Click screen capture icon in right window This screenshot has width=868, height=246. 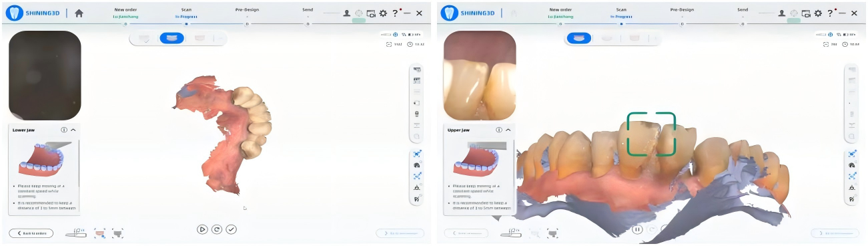click(x=806, y=13)
